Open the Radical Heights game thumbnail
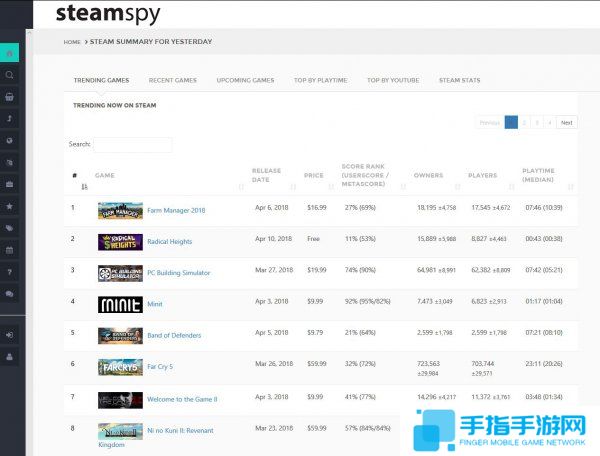Image resolution: width=600 pixels, height=456 pixels. tap(120, 242)
